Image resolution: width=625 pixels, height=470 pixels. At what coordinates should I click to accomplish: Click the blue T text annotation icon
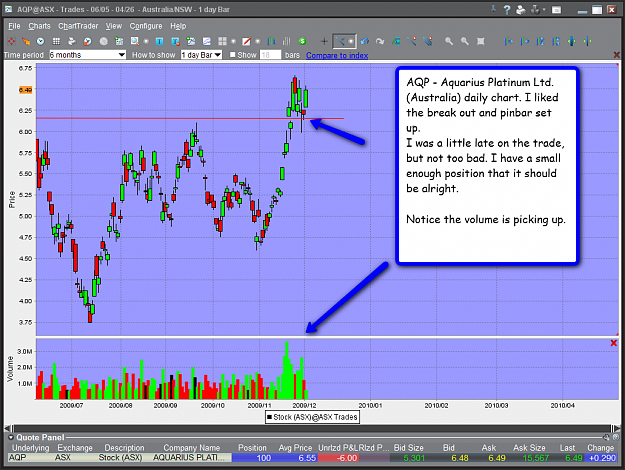point(159,41)
